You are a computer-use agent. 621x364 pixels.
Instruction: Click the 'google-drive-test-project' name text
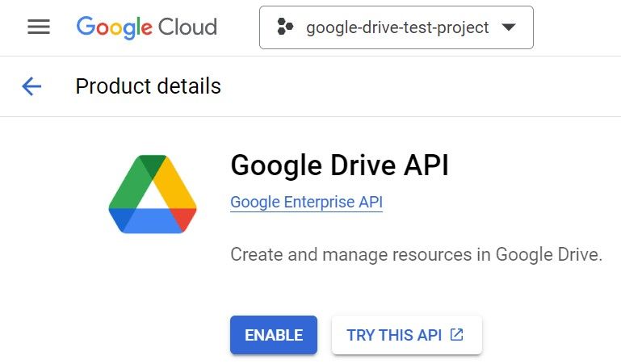coord(397,27)
